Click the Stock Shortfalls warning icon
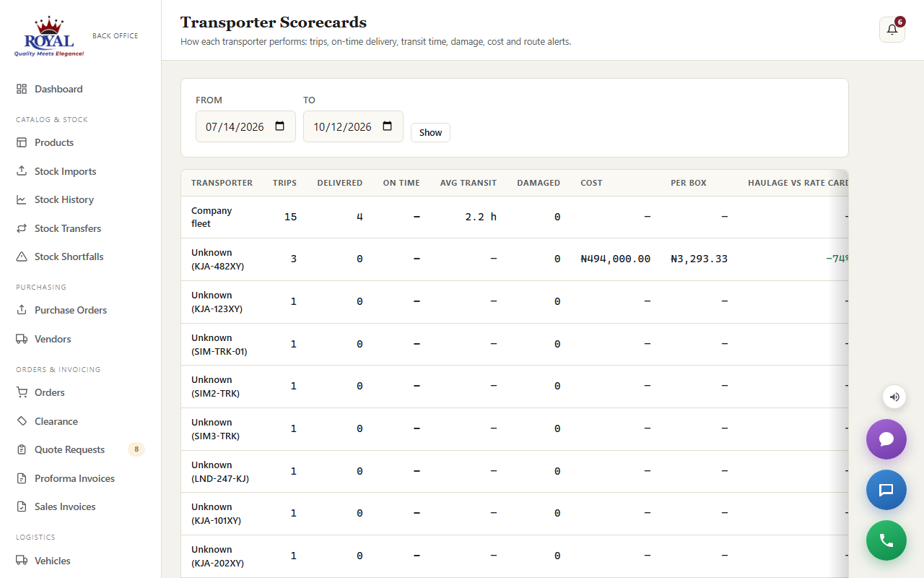Screen dimensions: 924x578 coord(22,256)
